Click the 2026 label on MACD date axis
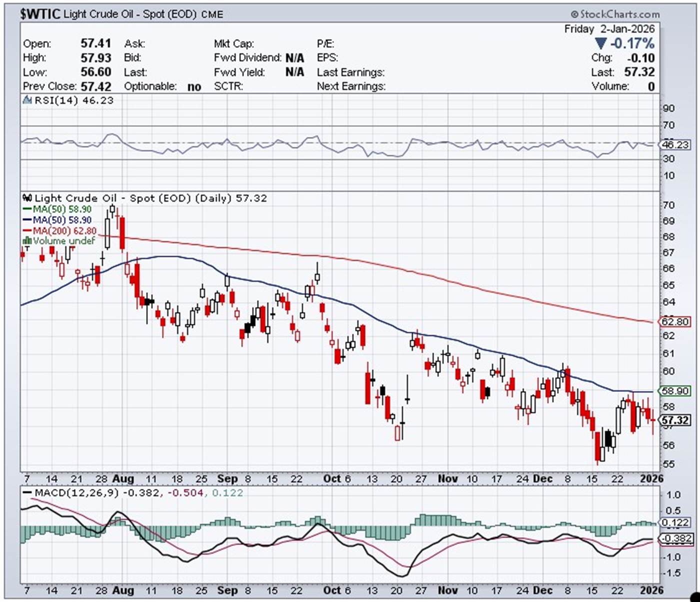 (651, 590)
